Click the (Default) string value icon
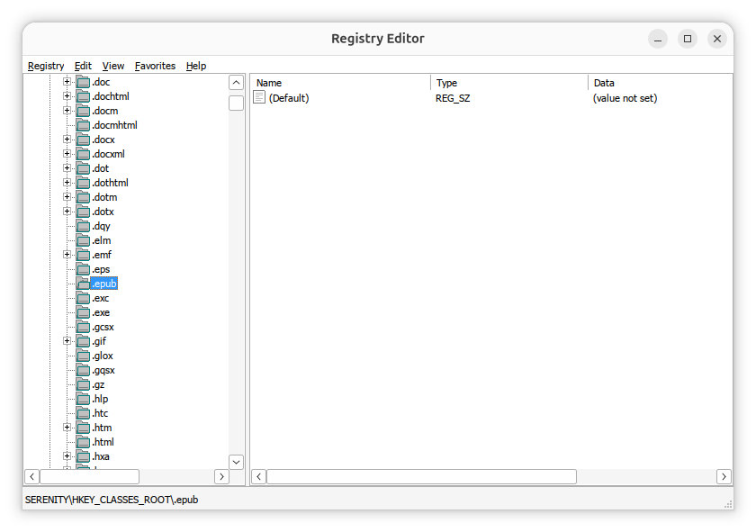Viewport: 756px width, 532px height. (x=259, y=97)
